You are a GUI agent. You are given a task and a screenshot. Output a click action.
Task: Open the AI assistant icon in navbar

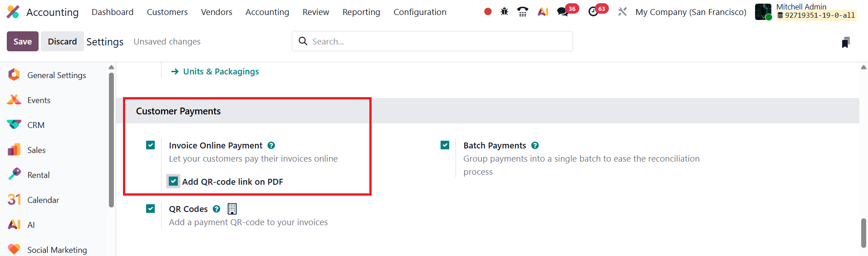[x=543, y=12]
